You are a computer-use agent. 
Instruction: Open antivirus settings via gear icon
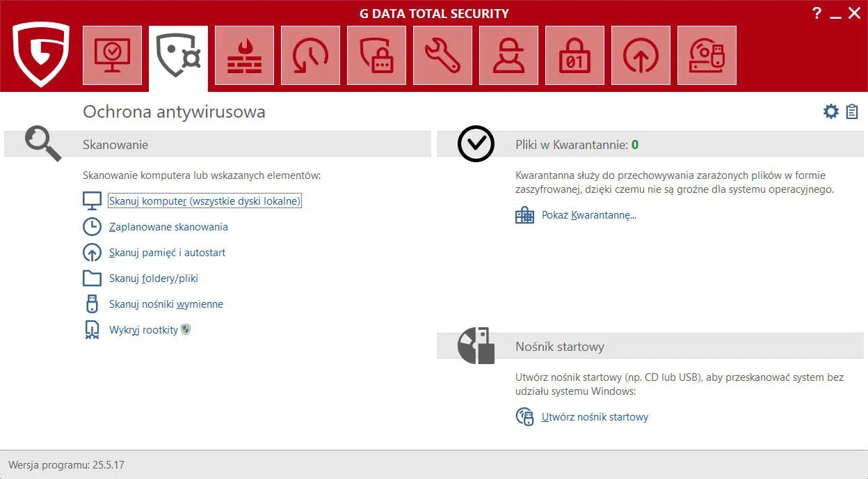point(830,111)
